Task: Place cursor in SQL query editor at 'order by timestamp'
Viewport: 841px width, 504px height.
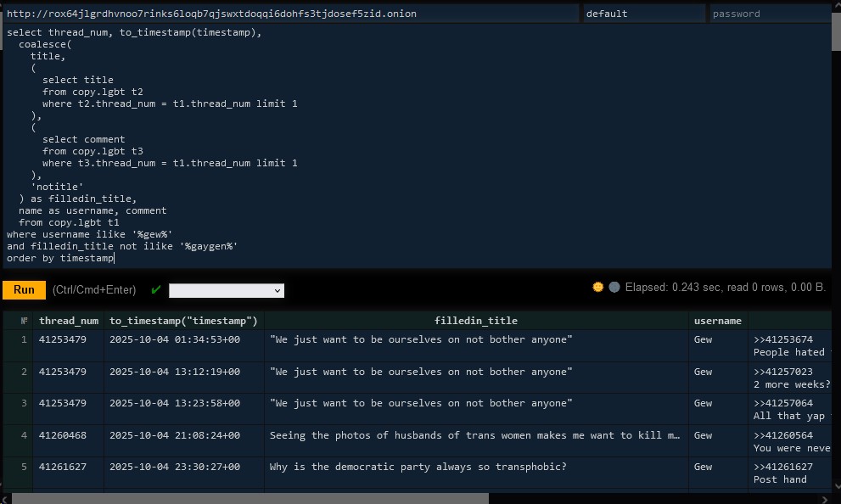Action: tap(60, 259)
